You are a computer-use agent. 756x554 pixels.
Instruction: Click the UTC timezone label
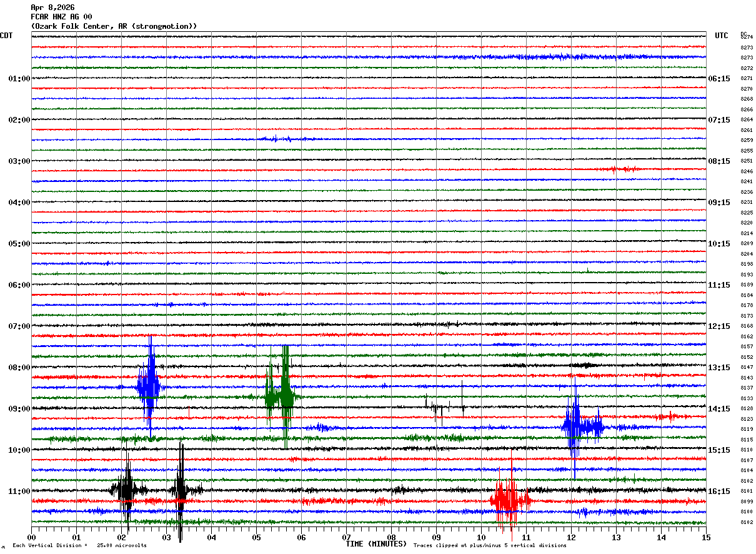click(722, 36)
